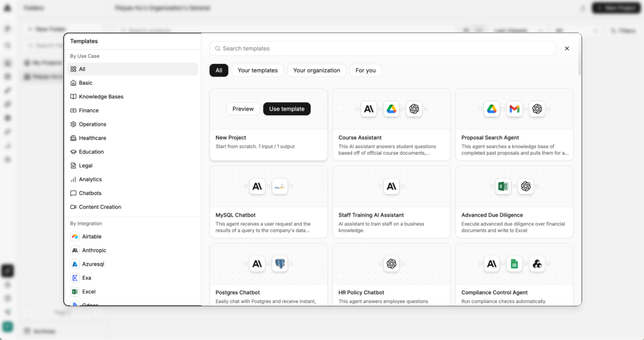Screen dimensions: 644x340
Task: Open the MySQL Chatbot template title
Action: (236, 215)
